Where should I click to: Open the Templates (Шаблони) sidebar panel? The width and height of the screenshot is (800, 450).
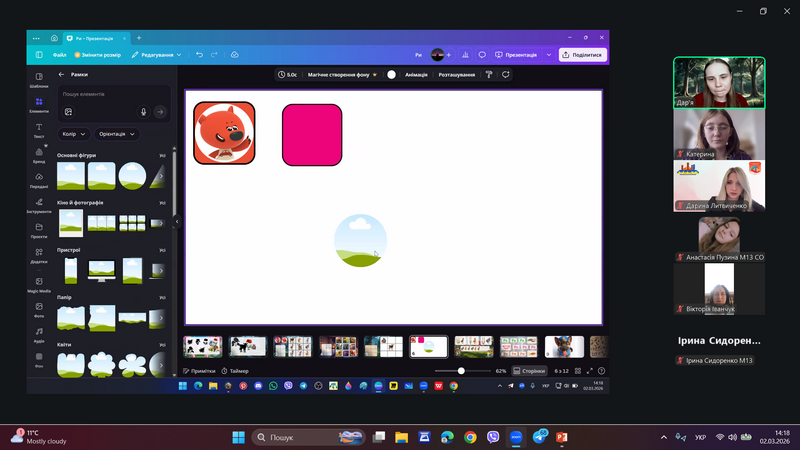[x=39, y=80]
